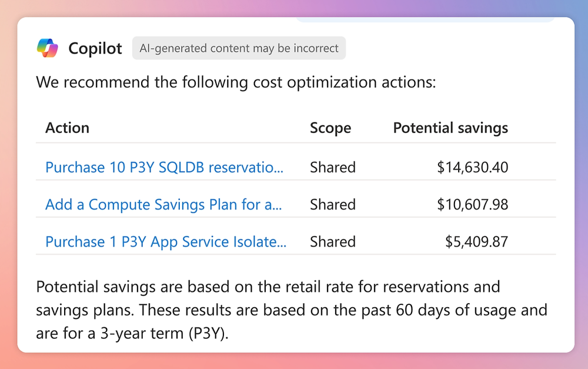The width and height of the screenshot is (588, 369).
Task: Select the cost optimization recommendation heading
Action: click(235, 82)
